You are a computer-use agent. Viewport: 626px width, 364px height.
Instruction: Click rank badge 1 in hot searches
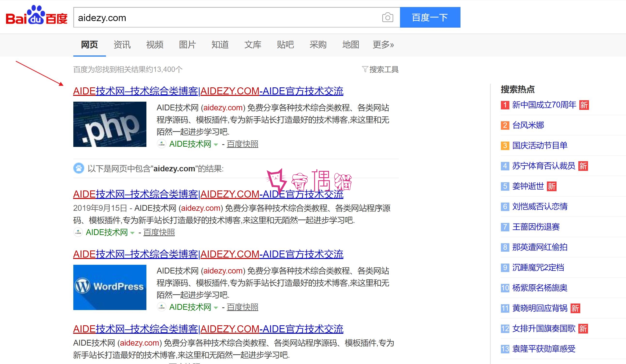(505, 105)
